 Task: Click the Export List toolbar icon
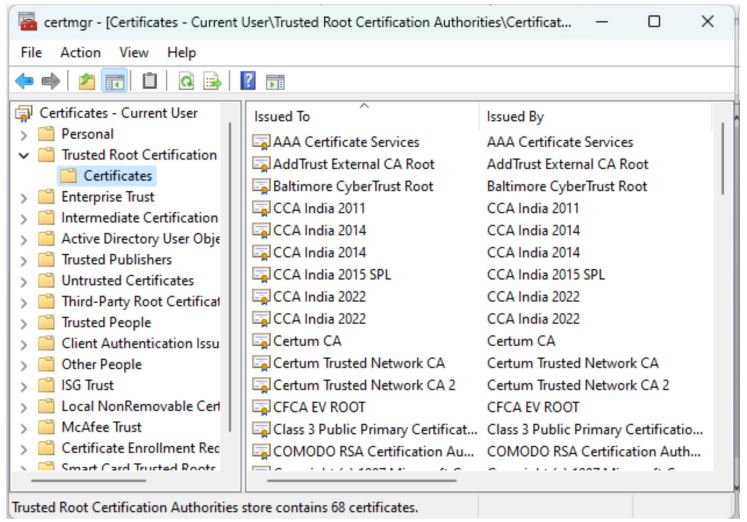pos(212,81)
